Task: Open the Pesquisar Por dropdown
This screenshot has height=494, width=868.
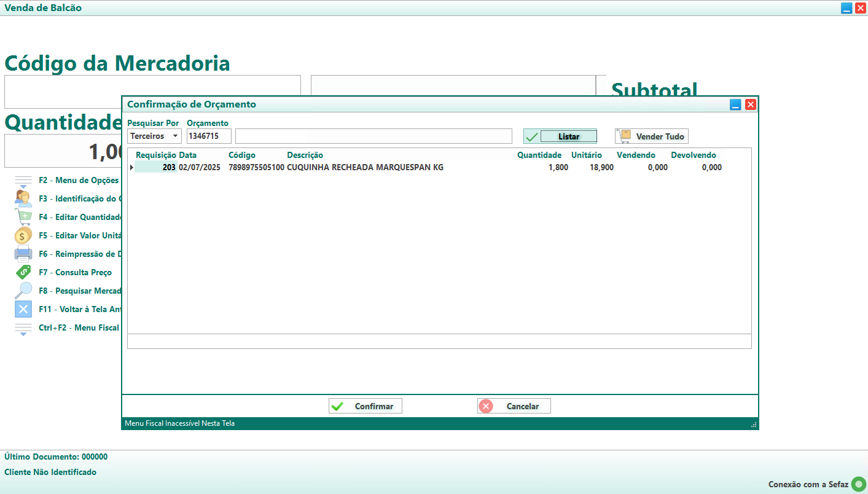Action: 154,136
